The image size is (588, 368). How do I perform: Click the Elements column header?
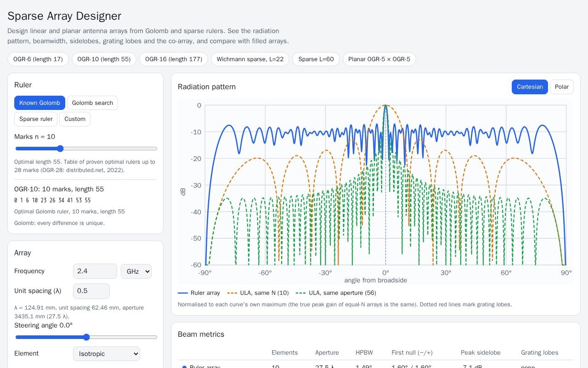tap(285, 353)
